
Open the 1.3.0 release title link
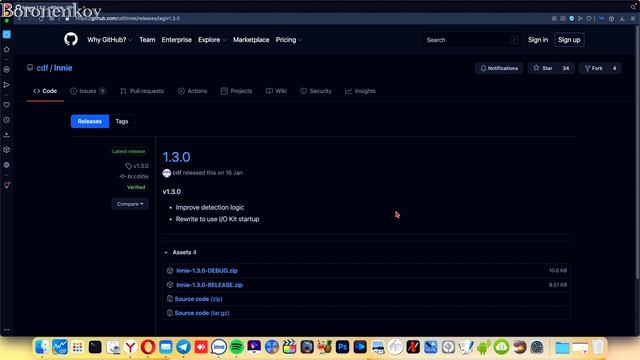click(x=176, y=157)
